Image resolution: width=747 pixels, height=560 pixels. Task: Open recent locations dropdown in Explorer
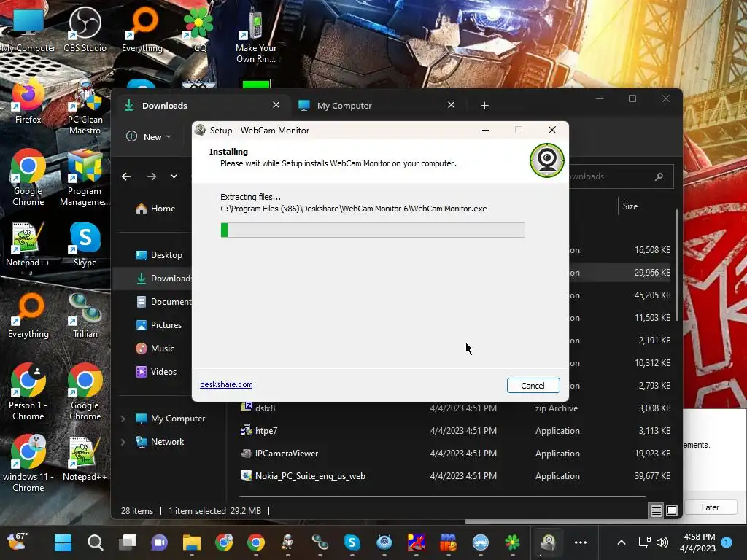(x=174, y=176)
